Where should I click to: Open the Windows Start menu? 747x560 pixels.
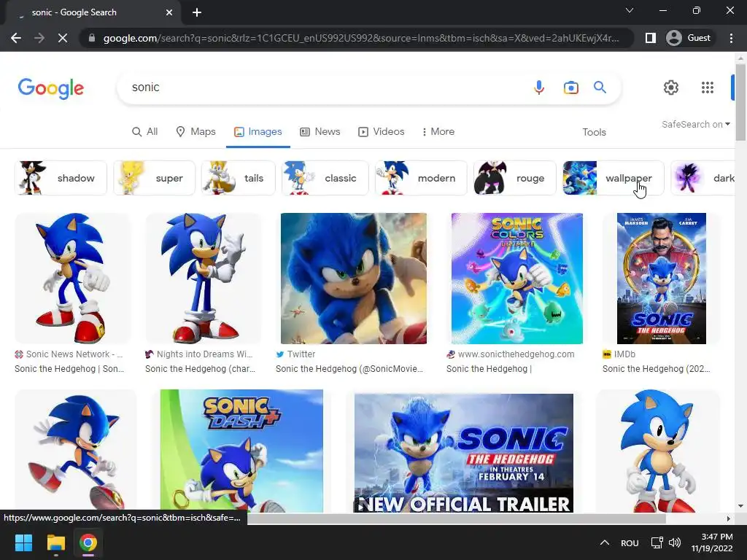click(23, 542)
